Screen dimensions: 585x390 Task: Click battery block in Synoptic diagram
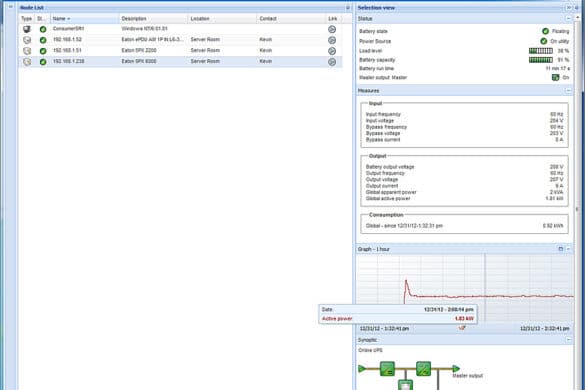tap(405, 385)
